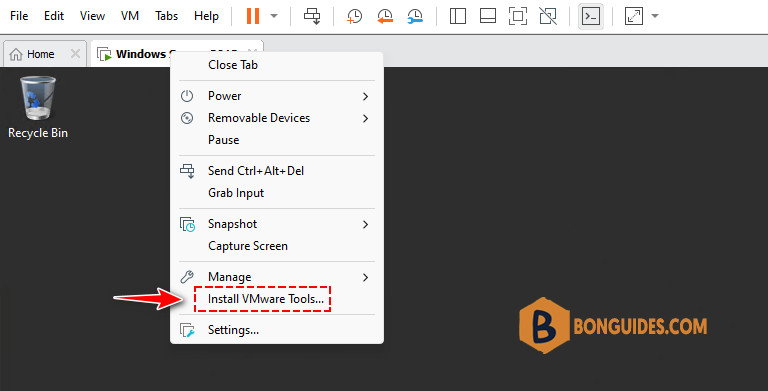This screenshot has width=768, height=391.
Task: Toggle the thumbnail bar toolbar icon
Action: point(488,16)
